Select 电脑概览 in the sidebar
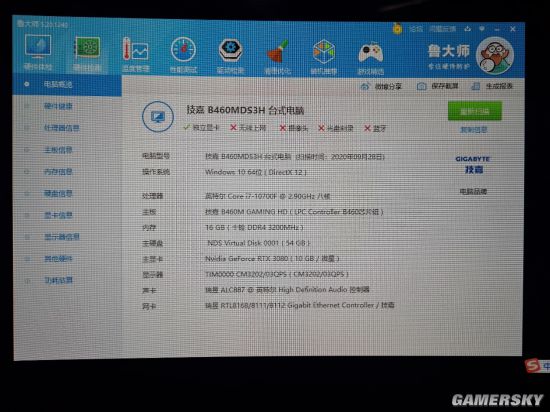This screenshot has width=550, height=412. click(67, 85)
